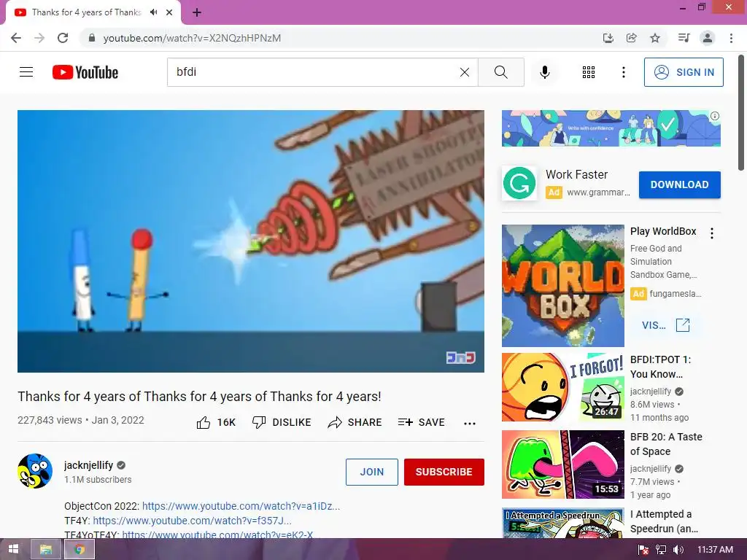Install YouTube app from address bar icon
Screen dimensions: 747x560
[x=608, y=38]
